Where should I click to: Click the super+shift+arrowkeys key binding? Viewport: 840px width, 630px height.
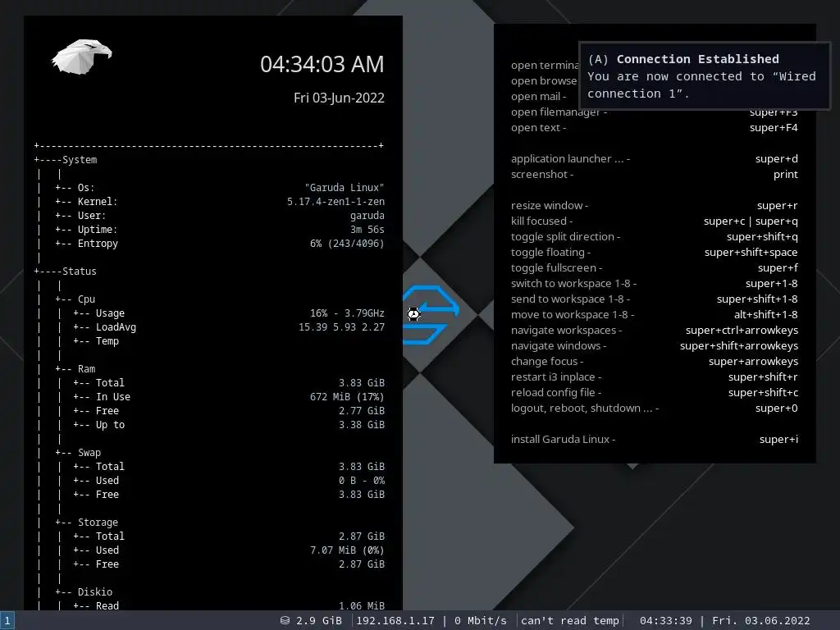[x=739, y=345]
